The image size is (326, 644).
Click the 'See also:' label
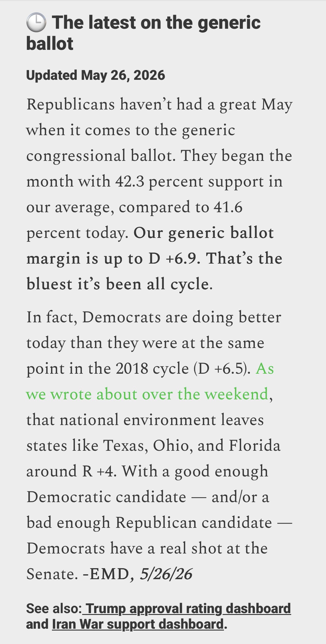pos(54,609)
